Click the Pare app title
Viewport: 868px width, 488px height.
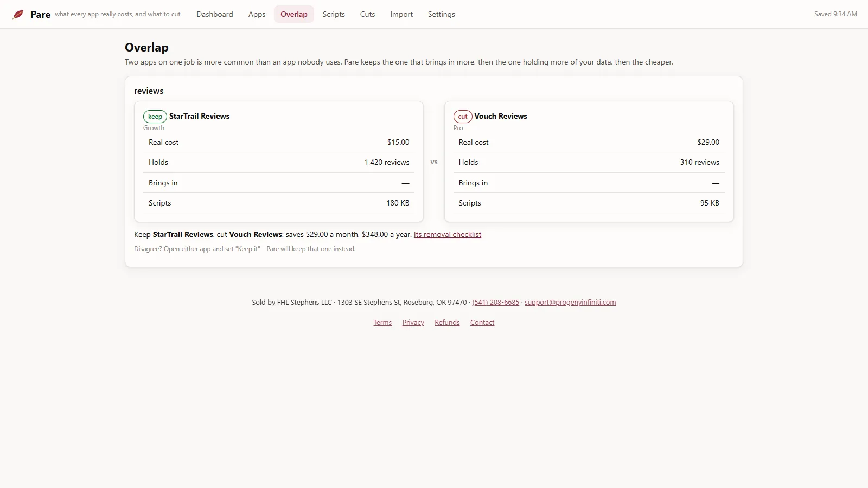point(40,15)
